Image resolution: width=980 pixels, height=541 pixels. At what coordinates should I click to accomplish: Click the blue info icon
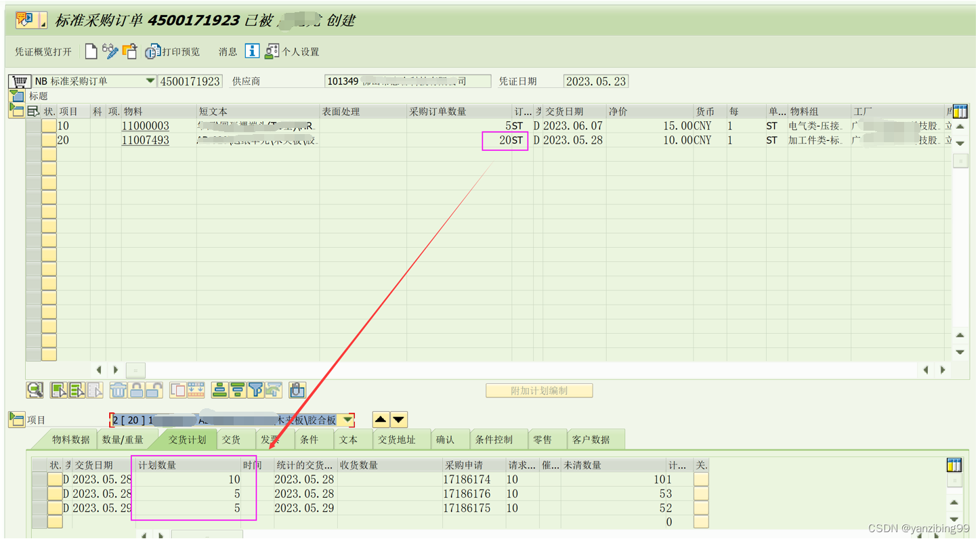click(x=251, y=51)
